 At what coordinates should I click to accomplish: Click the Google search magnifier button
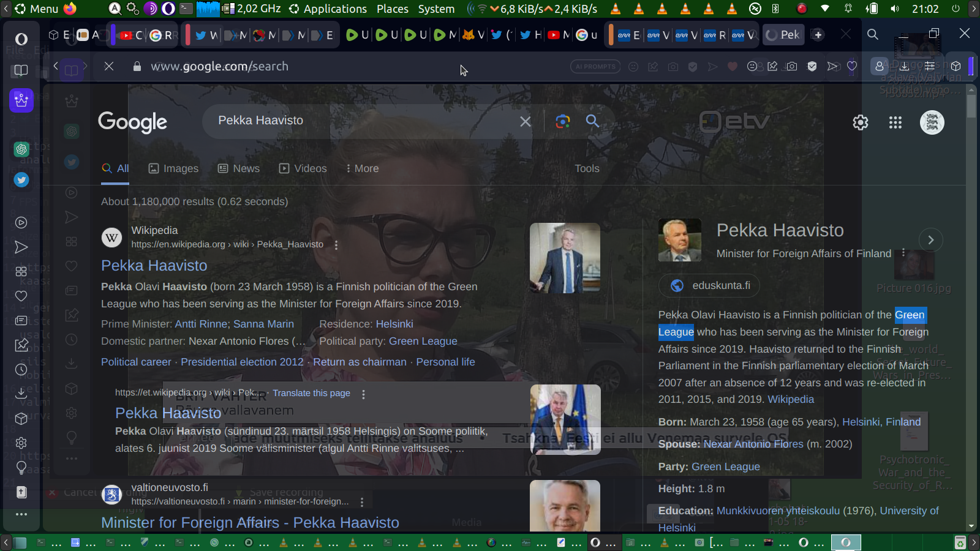592,121
